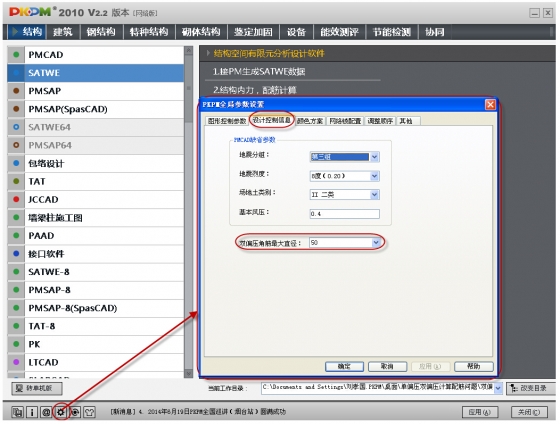Select the 设备 top menu tab
Image resolution: width=560 pixels, height=424 pixels.
click(x=296, y=32)
